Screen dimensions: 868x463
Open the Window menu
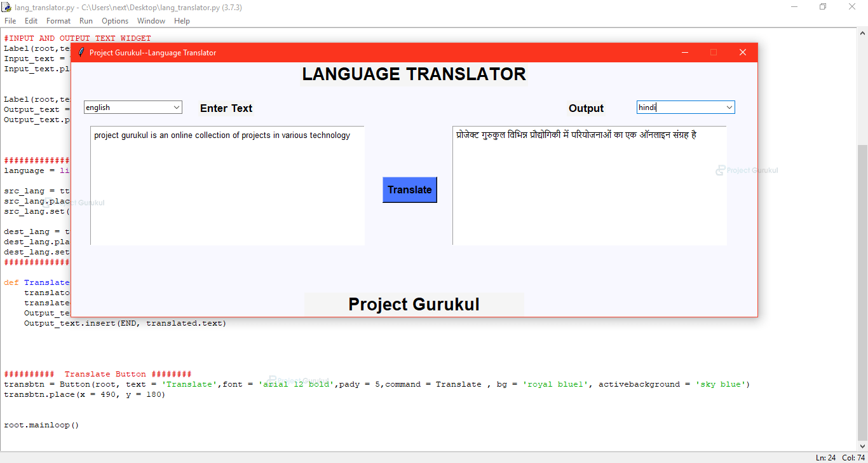coord(151,20)
